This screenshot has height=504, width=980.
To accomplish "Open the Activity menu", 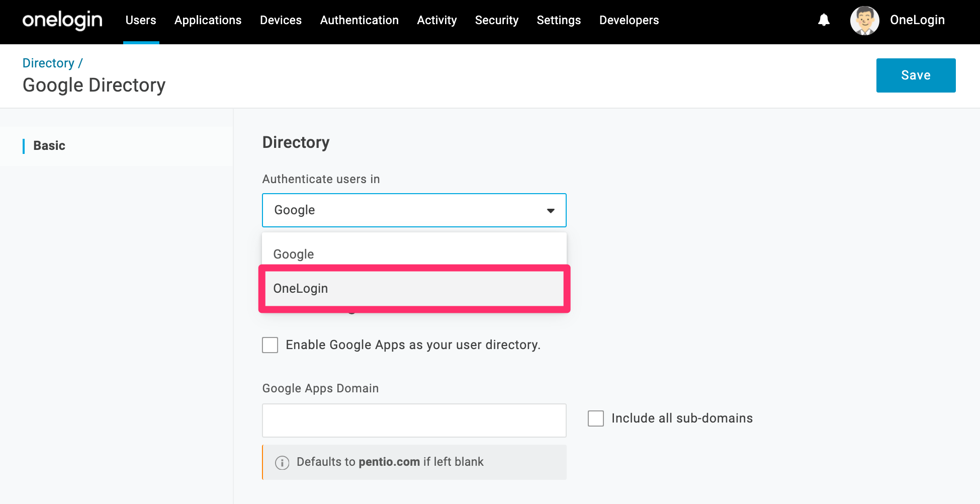I will tap(437, 20).
